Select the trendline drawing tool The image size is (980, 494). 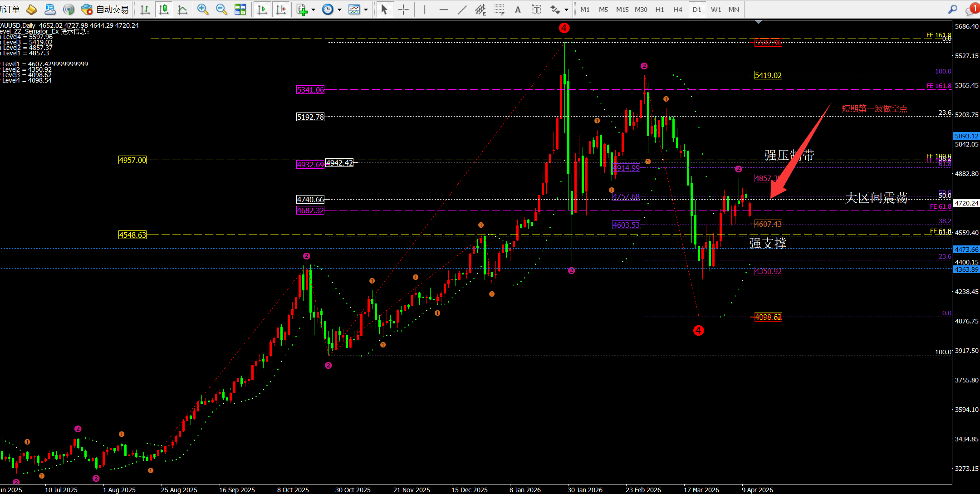pyautogui.click(x=462, y=10)
